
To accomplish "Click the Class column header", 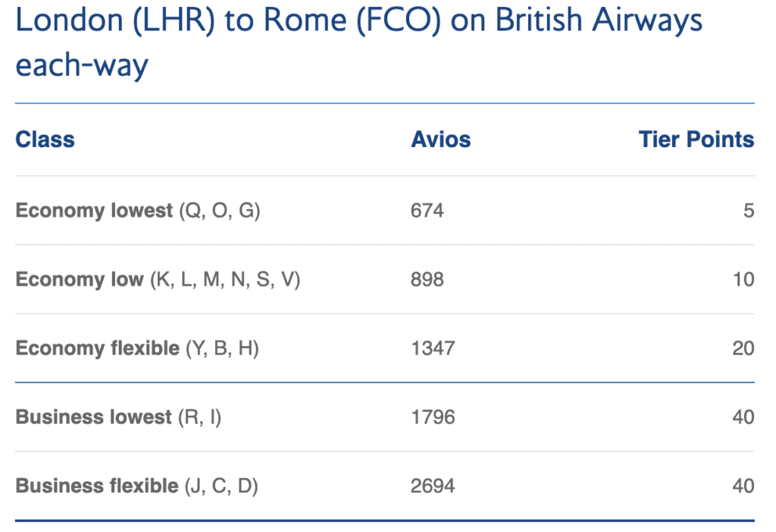I will coord(45,140).
